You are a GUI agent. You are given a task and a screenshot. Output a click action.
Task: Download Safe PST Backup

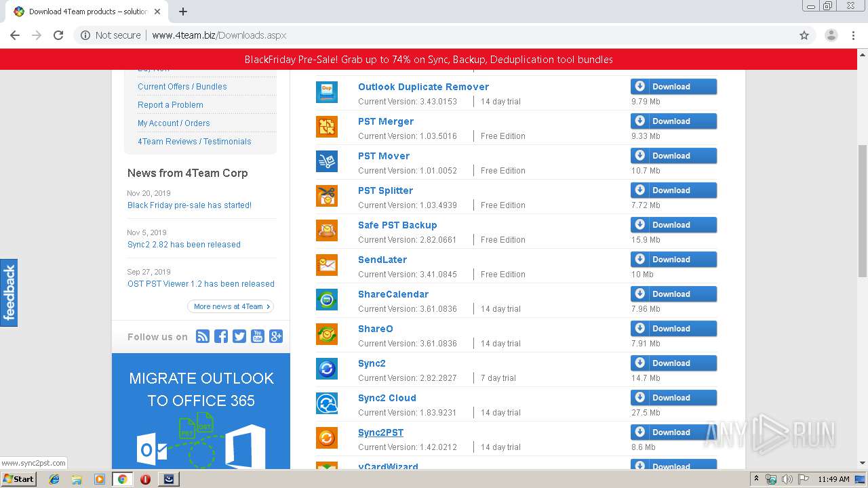tap(673, 225)
